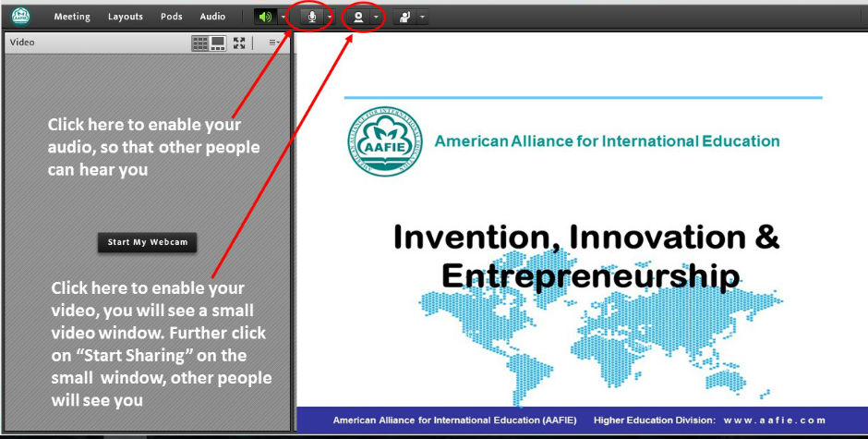Click the Video pod title
The image size is (868, 439).
pos(22,43)
